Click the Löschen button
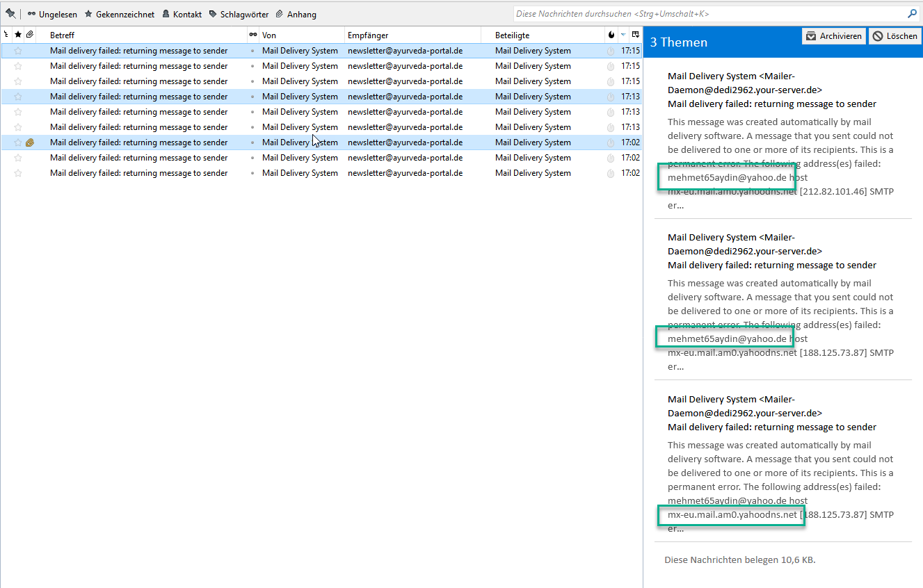This screenshot has width=923, height=588. (x=894, y=36)
